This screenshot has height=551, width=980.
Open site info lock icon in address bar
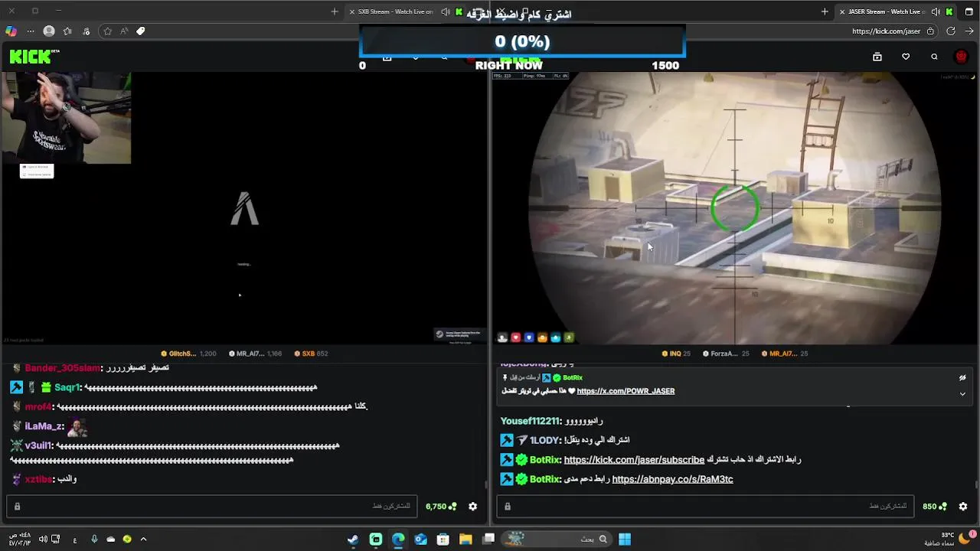point(930,31)
